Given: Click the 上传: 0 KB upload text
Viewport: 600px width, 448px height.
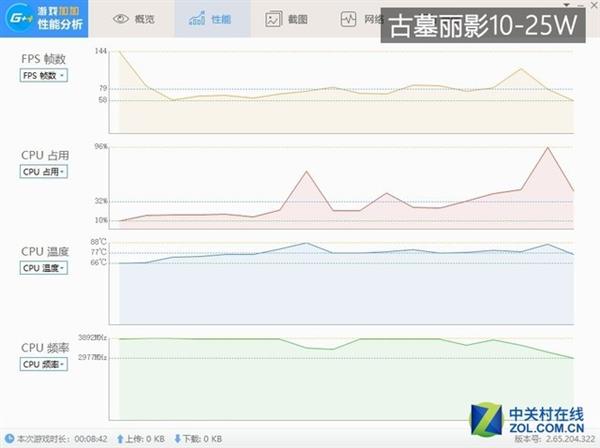Looking at the screenshot, I should (145, 439).
